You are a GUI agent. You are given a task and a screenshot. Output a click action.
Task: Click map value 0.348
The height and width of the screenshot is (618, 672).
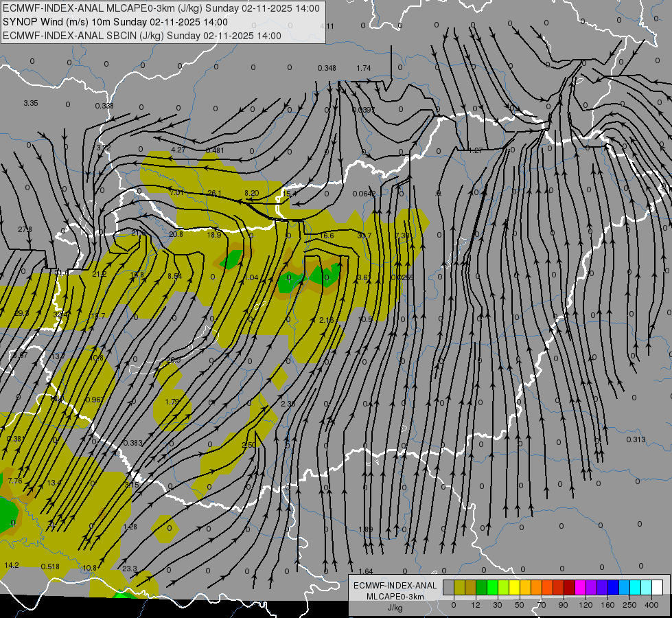coord(327,68)
